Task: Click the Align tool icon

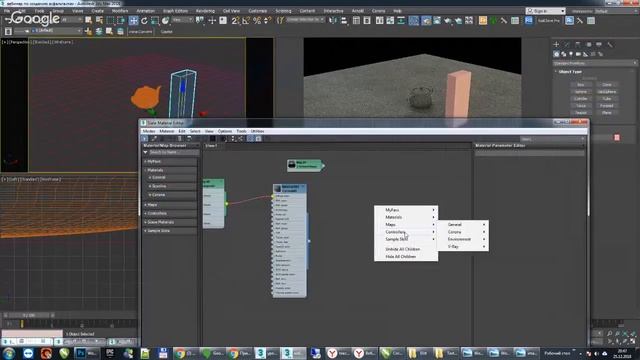Action: pos(344,20)
